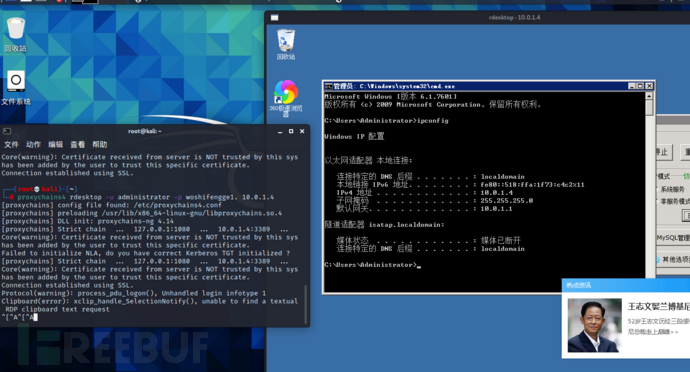Maximize the root@kali terminal window
Viewport: 690px width, 372px height.
291,131
